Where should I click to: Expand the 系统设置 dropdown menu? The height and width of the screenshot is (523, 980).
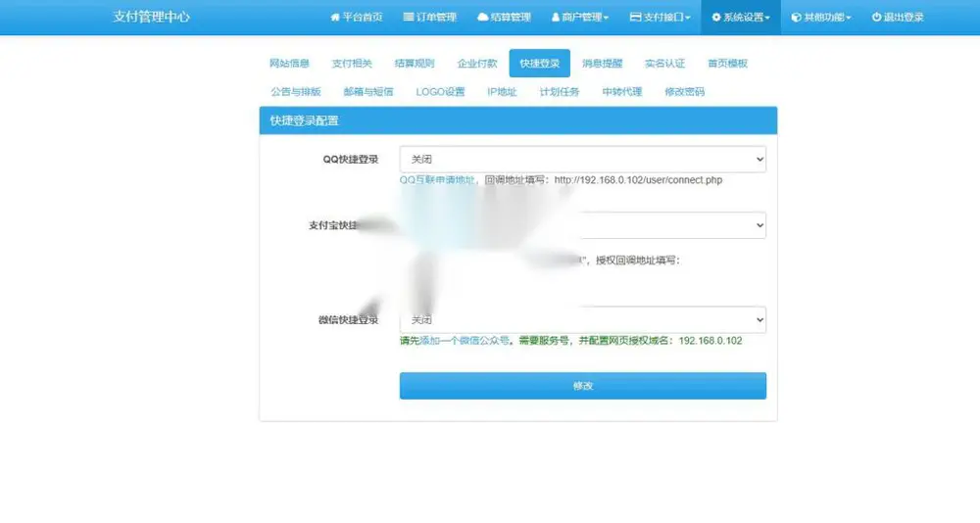(x=741, y=18)
